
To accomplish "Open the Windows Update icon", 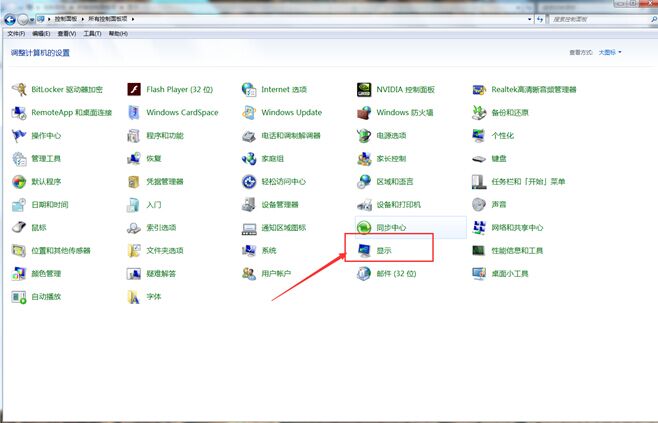I will click(249, 112).
